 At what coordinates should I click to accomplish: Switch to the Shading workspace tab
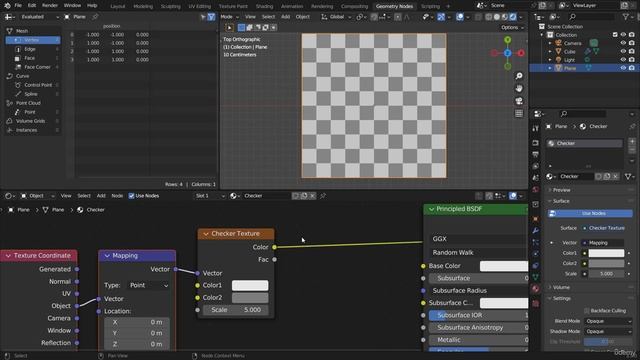click(x=264, y=6)
